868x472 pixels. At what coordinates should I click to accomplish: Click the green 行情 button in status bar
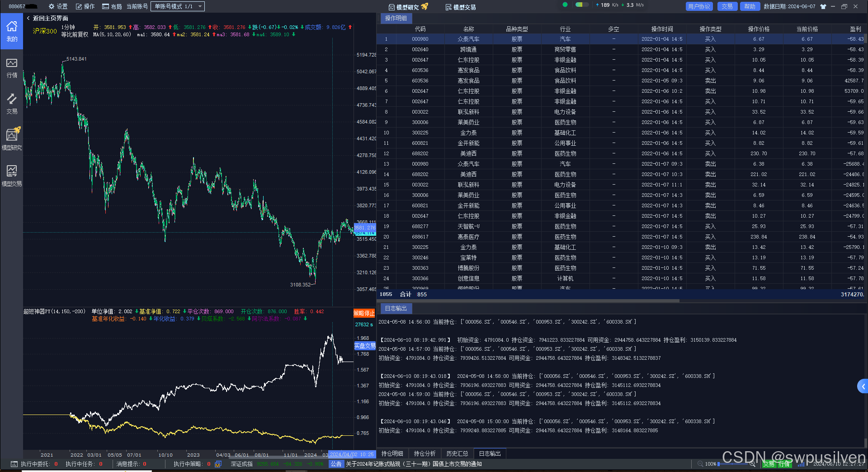pos(784,464)
